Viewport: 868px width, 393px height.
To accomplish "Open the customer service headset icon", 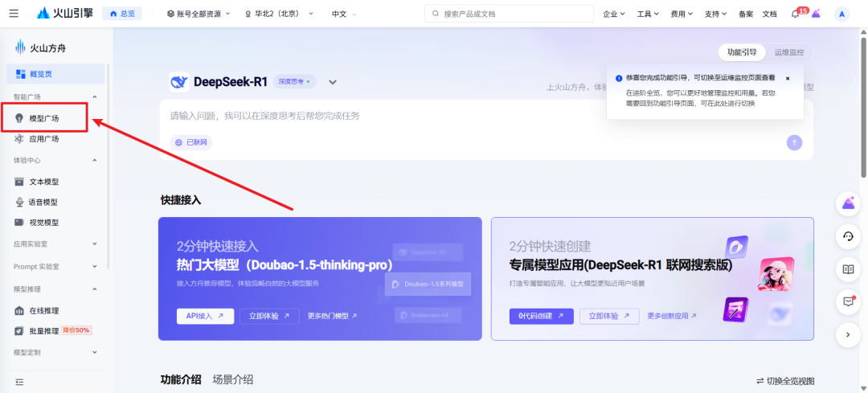I will [848, 236].
